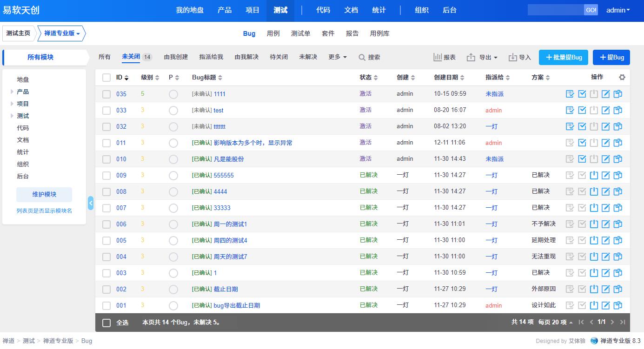Click the 提Bug button
Screen dimensions: 644x349
coord(611,57)
